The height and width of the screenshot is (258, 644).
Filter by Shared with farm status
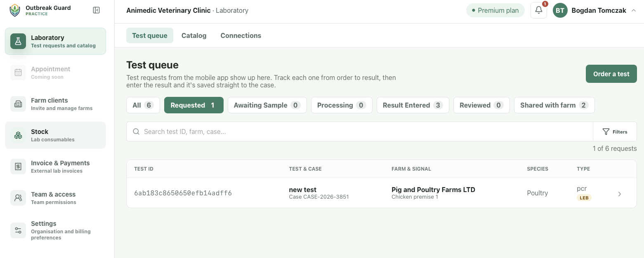554,105
